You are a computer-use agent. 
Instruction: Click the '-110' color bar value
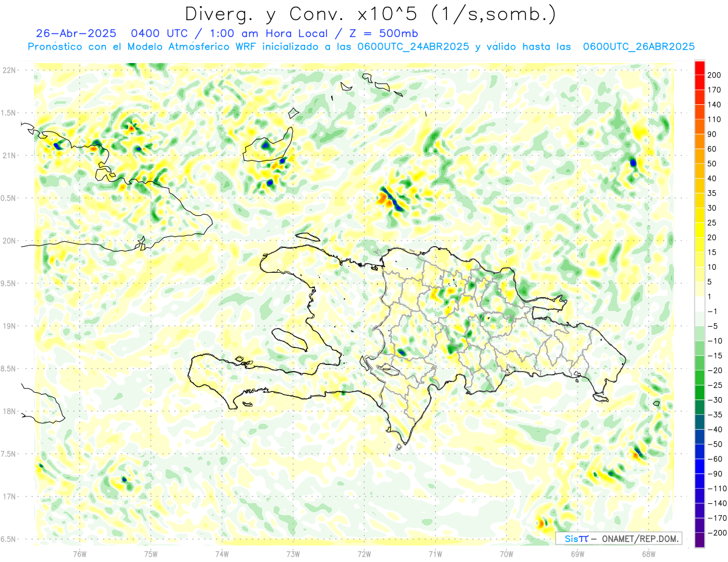[716, 488]
